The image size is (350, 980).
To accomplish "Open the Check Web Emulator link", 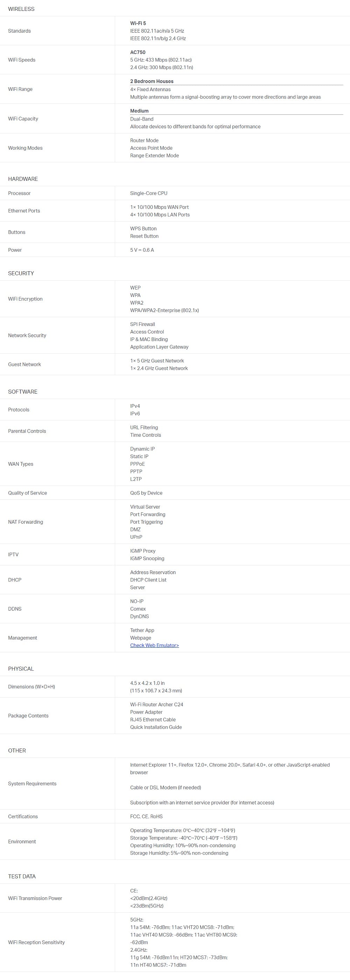I will [154, 645].
